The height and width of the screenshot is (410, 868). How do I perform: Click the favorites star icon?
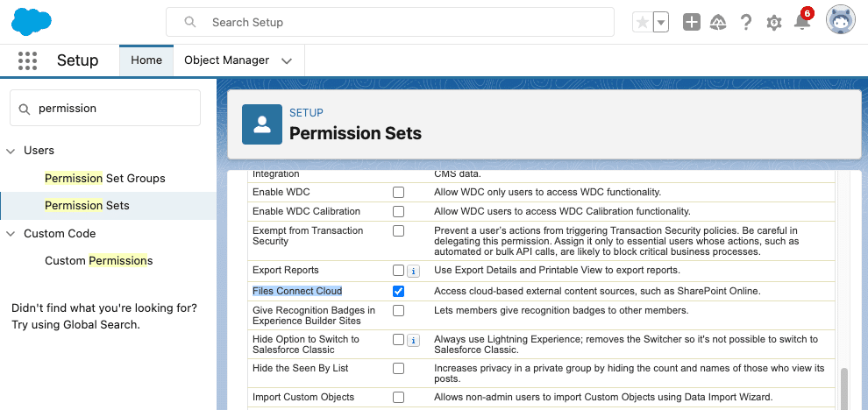[x=643, y=23]
